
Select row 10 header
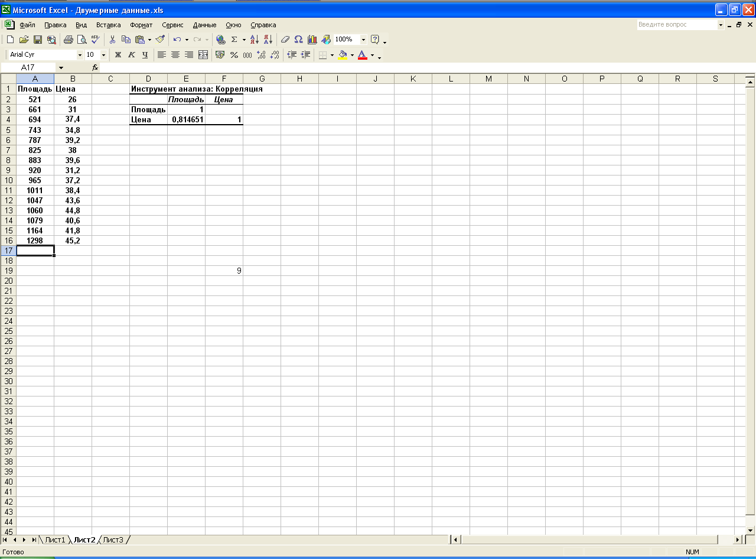click(x=8, y=180)
